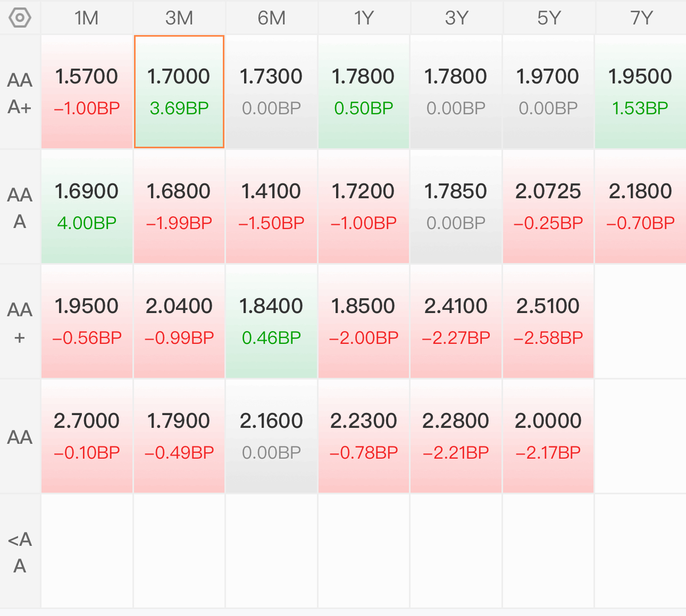
Task: Click AAA+ 7Y cell with 1.53BP
Action: pyautogui.click(x=641, y=92)
